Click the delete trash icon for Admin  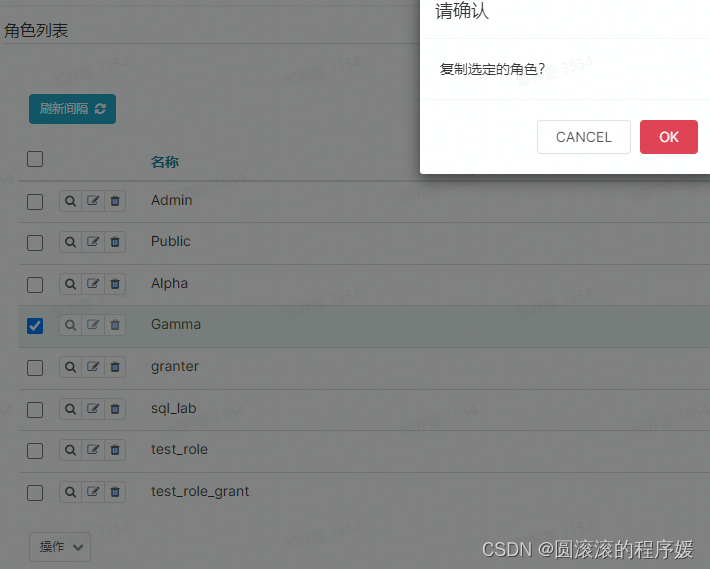pos(115,201)
